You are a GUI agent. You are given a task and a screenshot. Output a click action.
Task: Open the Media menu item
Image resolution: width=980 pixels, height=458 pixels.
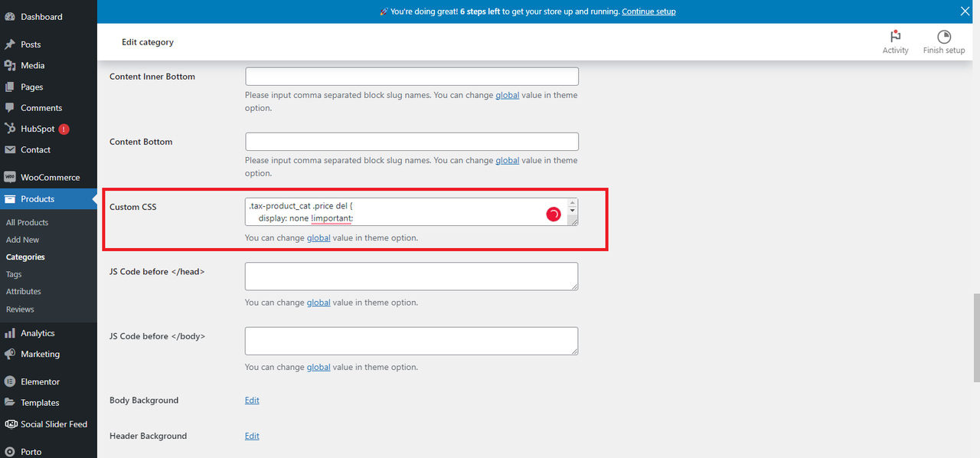[x=32, y=66]
